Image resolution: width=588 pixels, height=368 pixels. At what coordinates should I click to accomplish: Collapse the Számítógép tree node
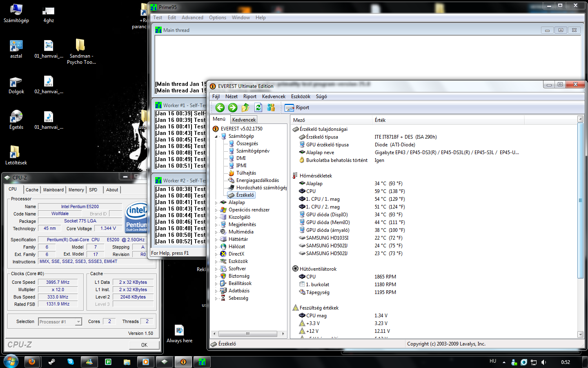tap(216, 137)
